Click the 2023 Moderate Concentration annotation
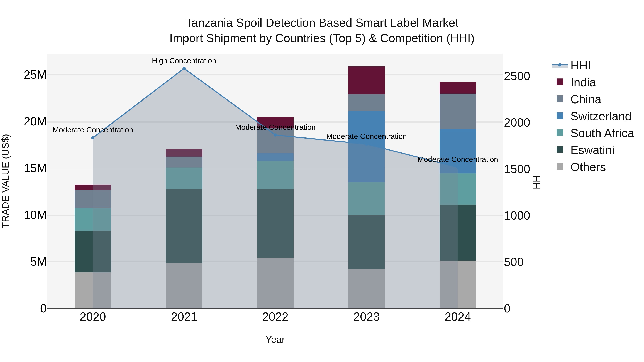This screenshot has width=644, height=362. click(367, 136)
